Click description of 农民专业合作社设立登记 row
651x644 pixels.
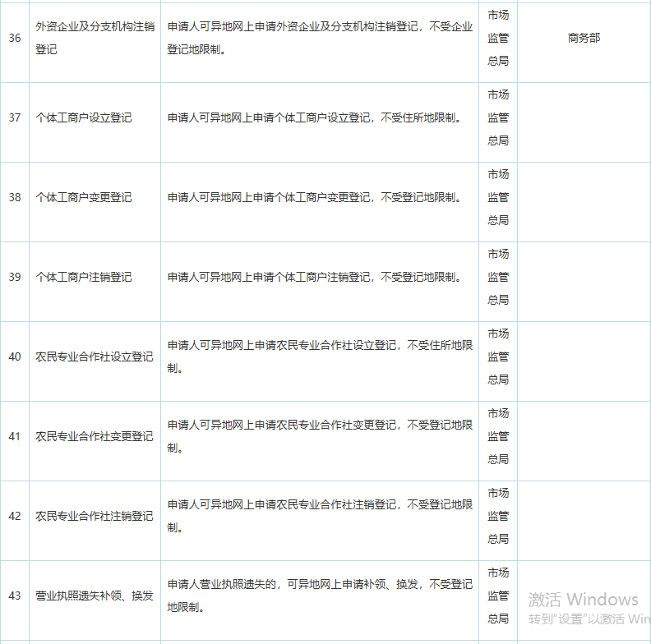point(320,356)
